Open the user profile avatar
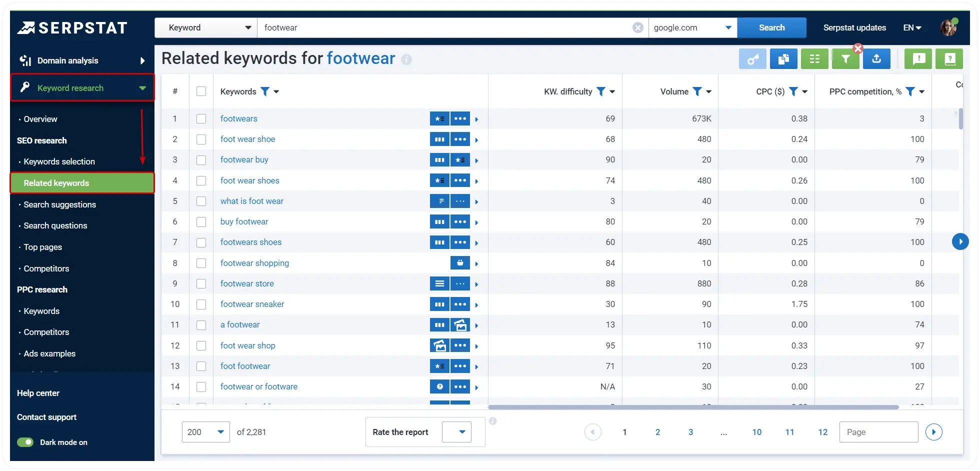This screenshot has height=471, width=980. click(x=948, y=27)
